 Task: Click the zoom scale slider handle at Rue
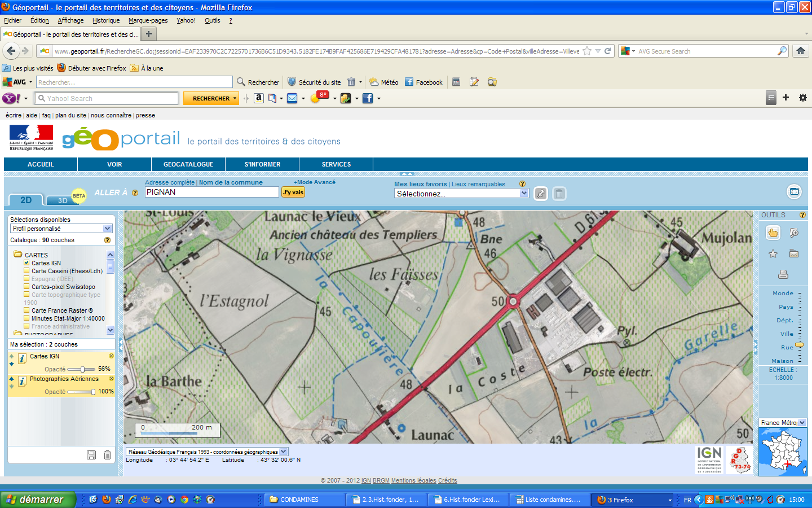800,345
